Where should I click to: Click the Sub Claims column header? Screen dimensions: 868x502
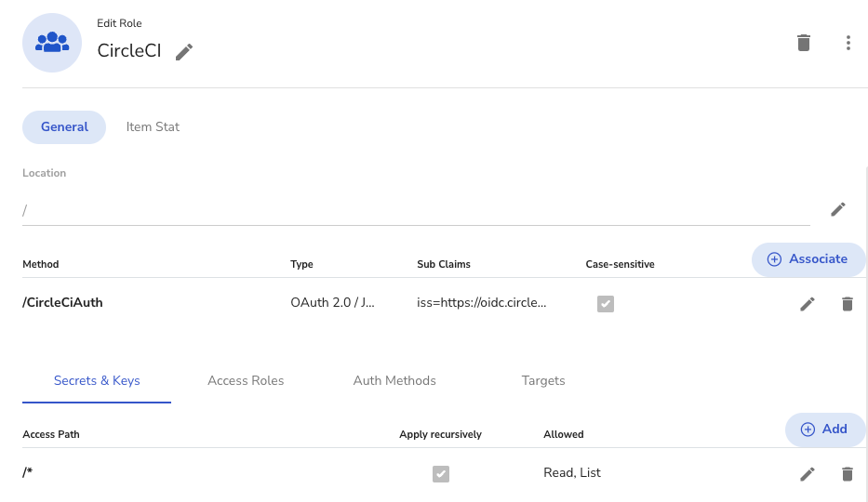coord(444,264)
